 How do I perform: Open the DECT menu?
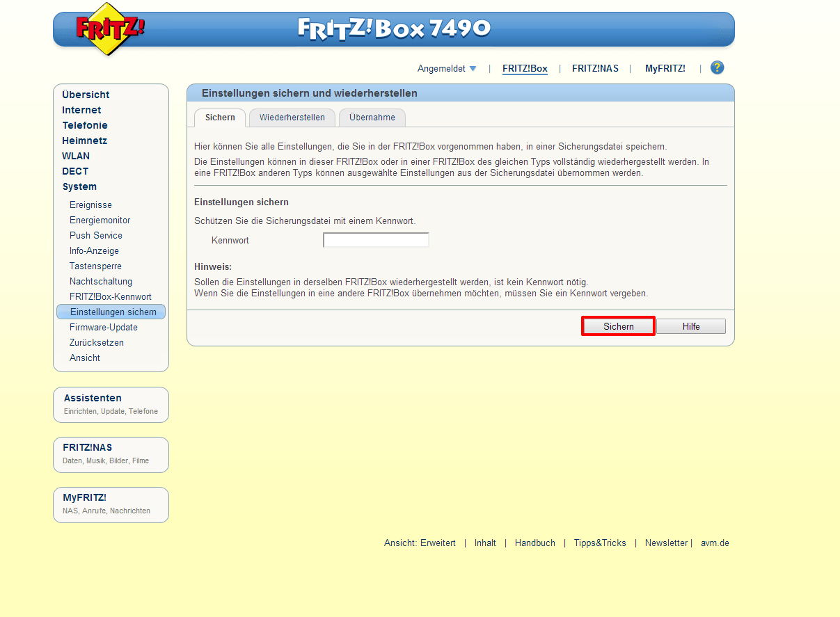pos(75,171)
